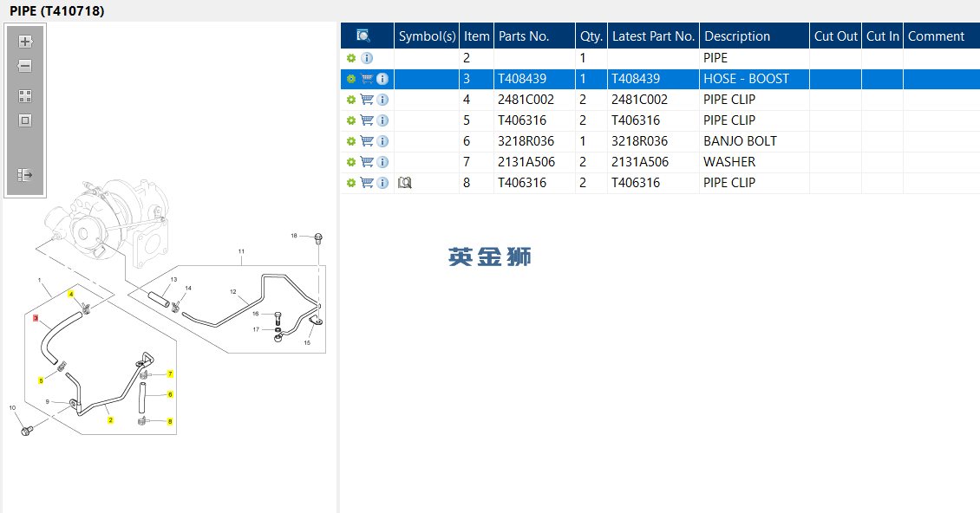The width and height of the screenshot is (980, 513).
Task: Select callout 5 on the diagram
Action: (x=42, y=380)
